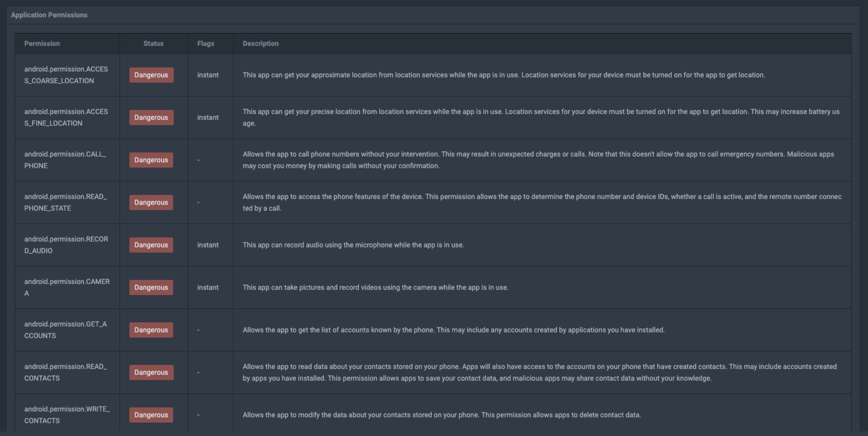Viewport: 868px width, 436px height.
Task: Click Dangerous badge for ACCESS_COARSE_LOCATION
Action: click(151, 75)
